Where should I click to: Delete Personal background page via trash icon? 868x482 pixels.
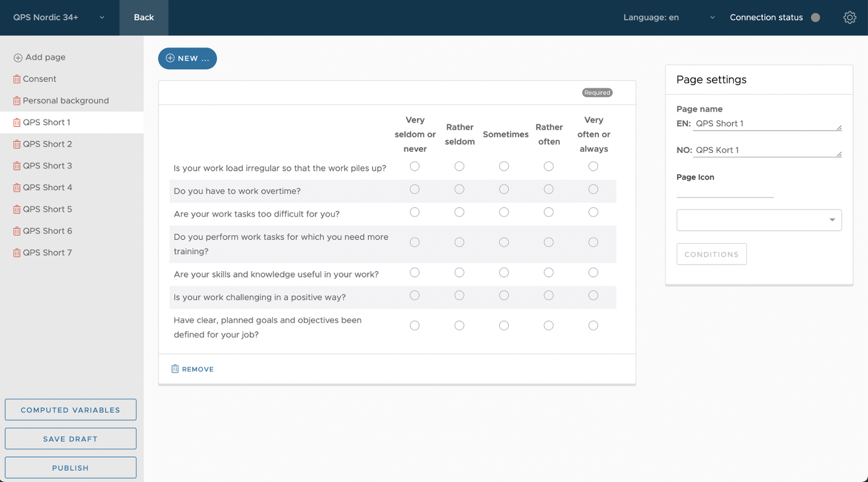click(17, 101)
